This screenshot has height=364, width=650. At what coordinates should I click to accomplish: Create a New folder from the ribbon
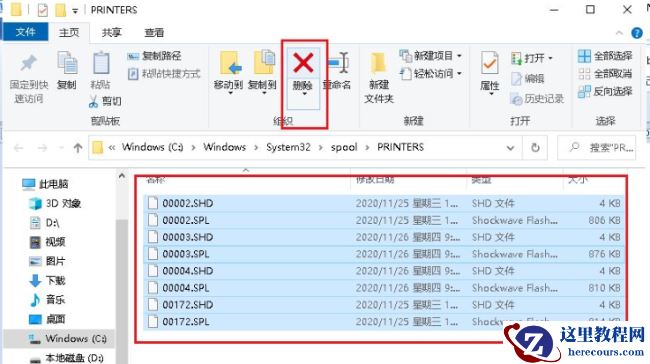pos(378,77)
